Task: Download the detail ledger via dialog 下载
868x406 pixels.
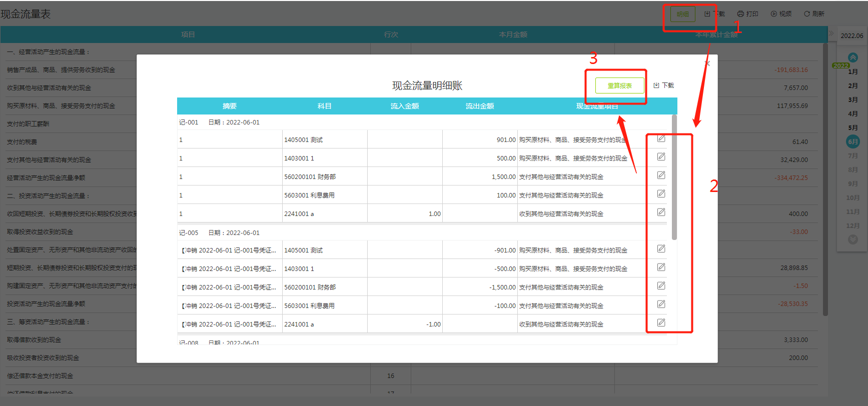Action: pyautogui.click(x=664, y=85)
